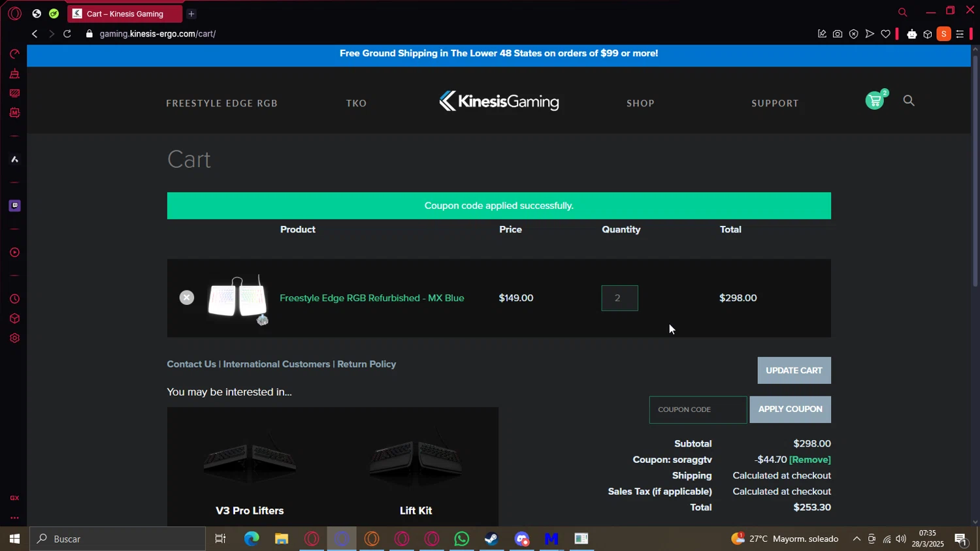Image resolution: width=980 pixels, height=551 pixels.
Task: Open the GX Cleaner broom icon
Action: coord(14,74)
